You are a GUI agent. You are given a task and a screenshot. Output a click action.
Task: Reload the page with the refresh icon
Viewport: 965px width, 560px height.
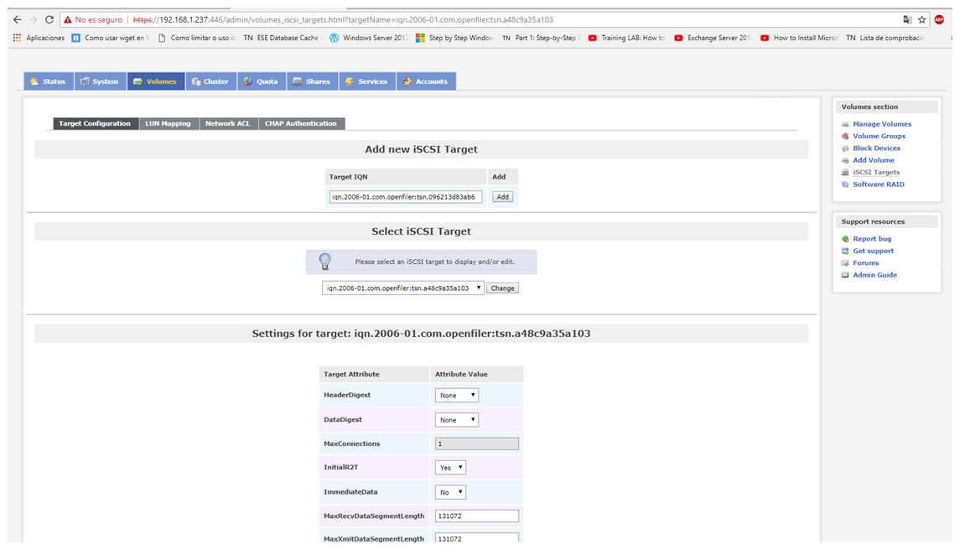49,19
